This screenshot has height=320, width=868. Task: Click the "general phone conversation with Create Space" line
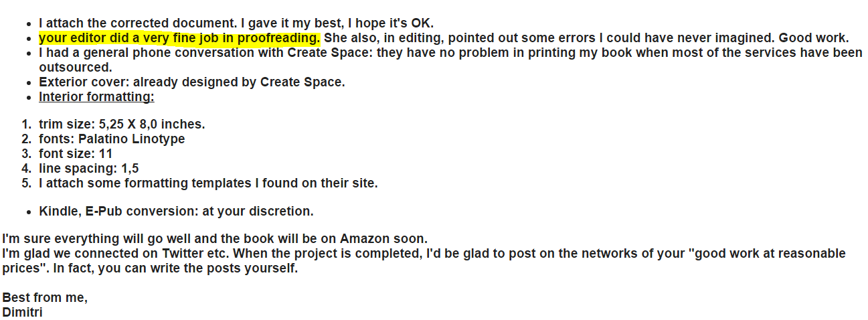(268, 53)
